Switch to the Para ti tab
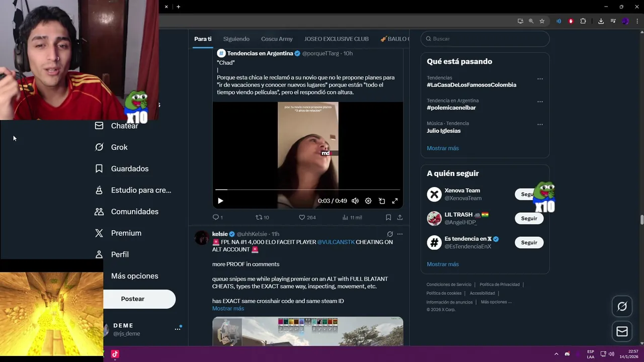 click(x=203, y=39)
